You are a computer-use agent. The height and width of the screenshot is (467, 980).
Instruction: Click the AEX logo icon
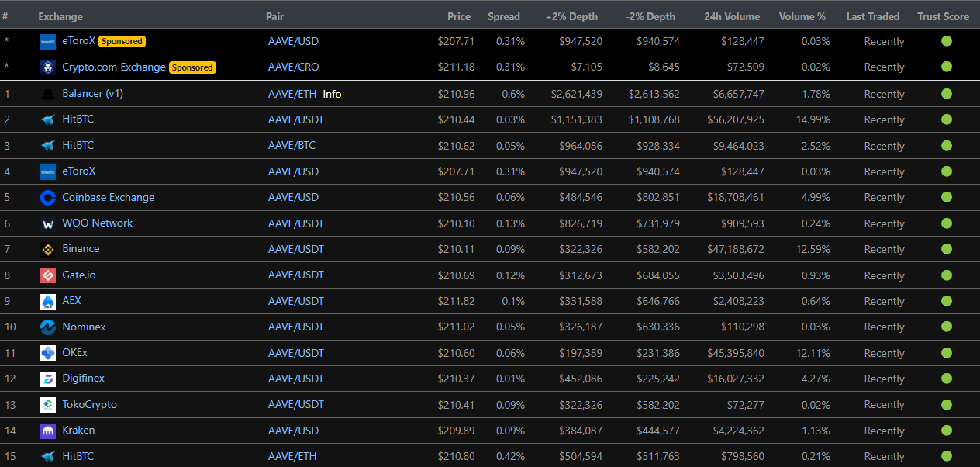[48, 301]
